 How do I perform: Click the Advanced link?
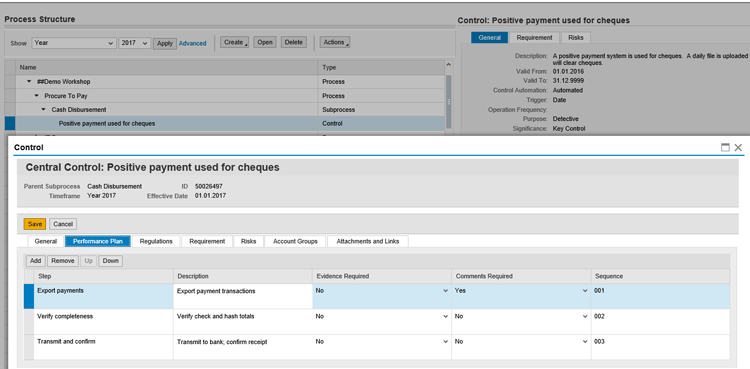click(192, 43)
